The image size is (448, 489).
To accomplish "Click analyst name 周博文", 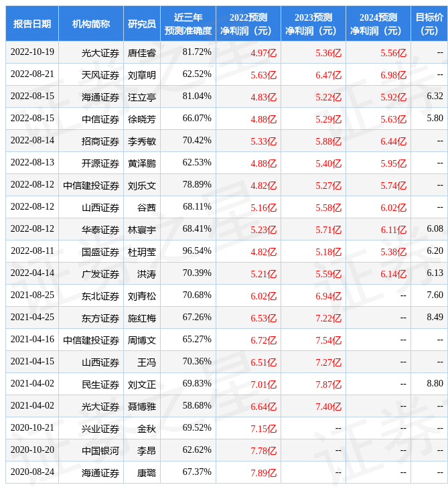I will click(x=142, y=340).
